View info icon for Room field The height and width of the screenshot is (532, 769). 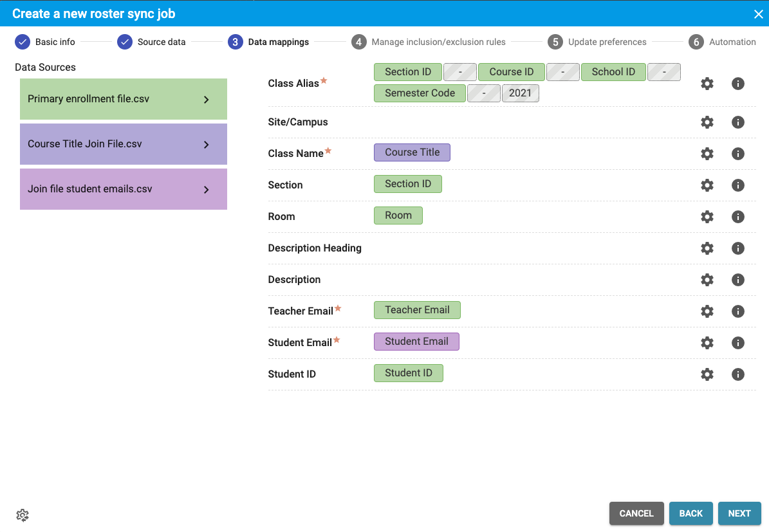737,217
